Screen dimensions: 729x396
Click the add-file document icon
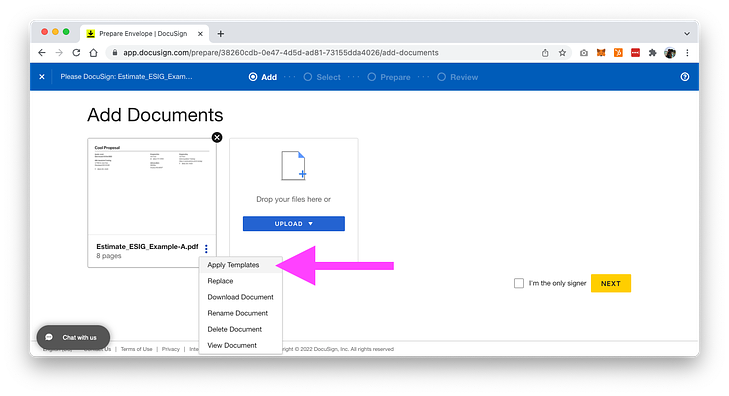click(293, 165)
